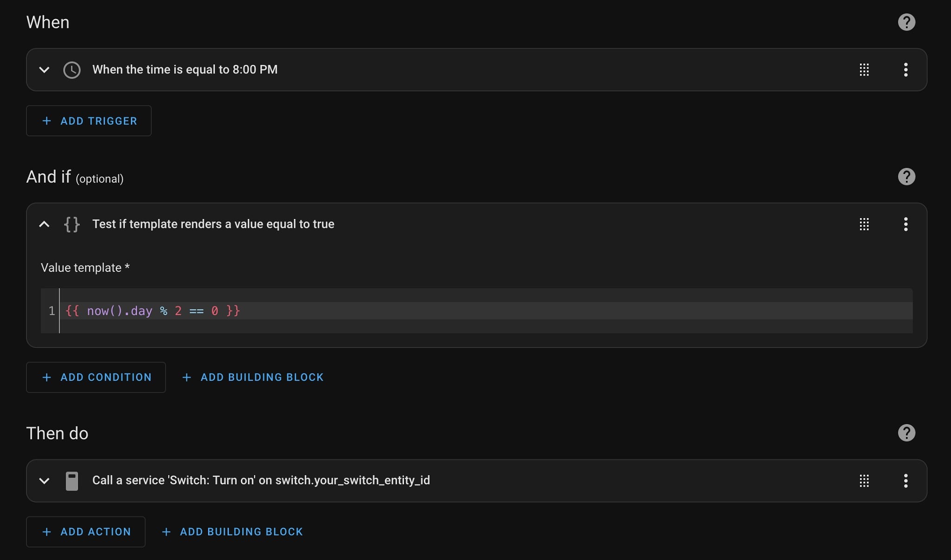Collapse the template condition card
This screenshot has height=560, width=951.
(44, 225)
